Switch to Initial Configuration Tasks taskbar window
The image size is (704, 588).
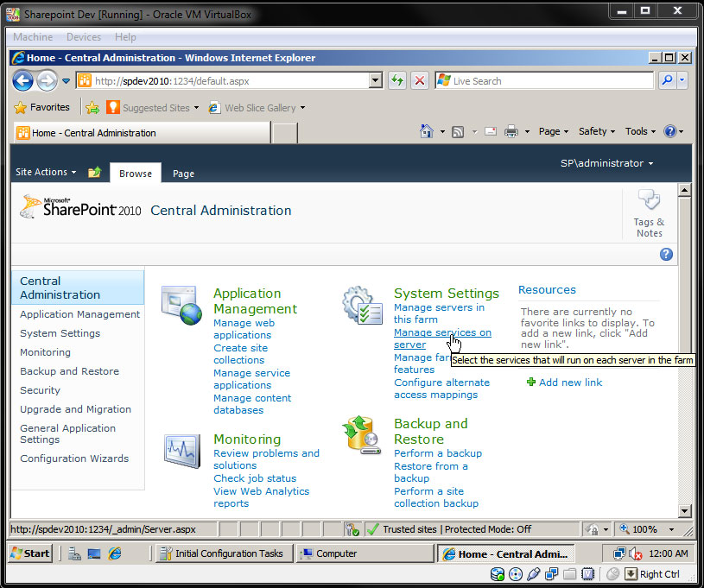224,553
